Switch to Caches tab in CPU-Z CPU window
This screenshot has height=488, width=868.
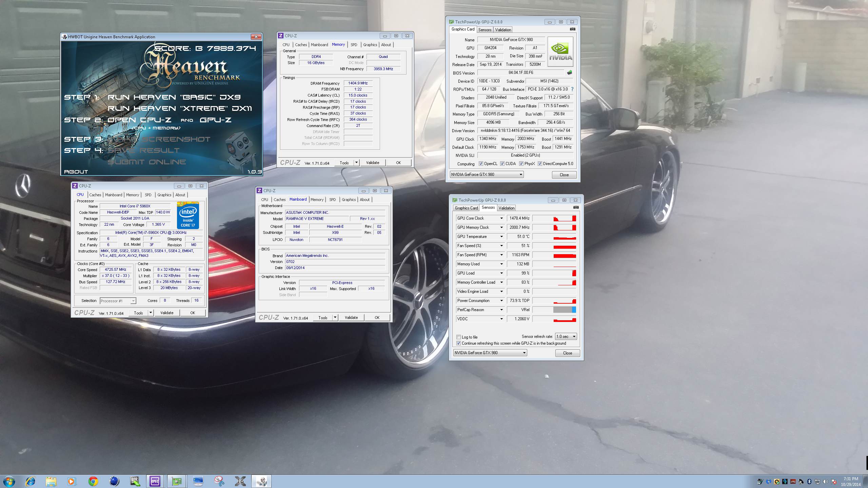coord(95,195)
